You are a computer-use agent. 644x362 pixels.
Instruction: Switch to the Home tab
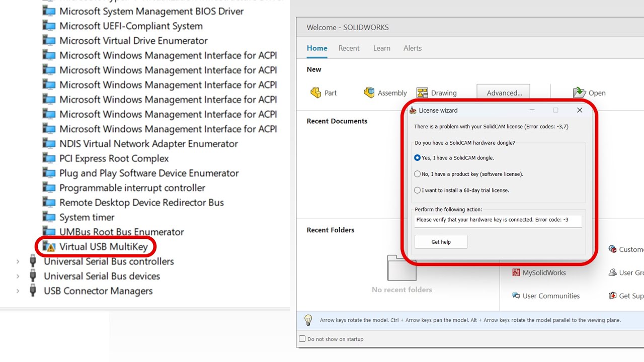tap(317, 48)
